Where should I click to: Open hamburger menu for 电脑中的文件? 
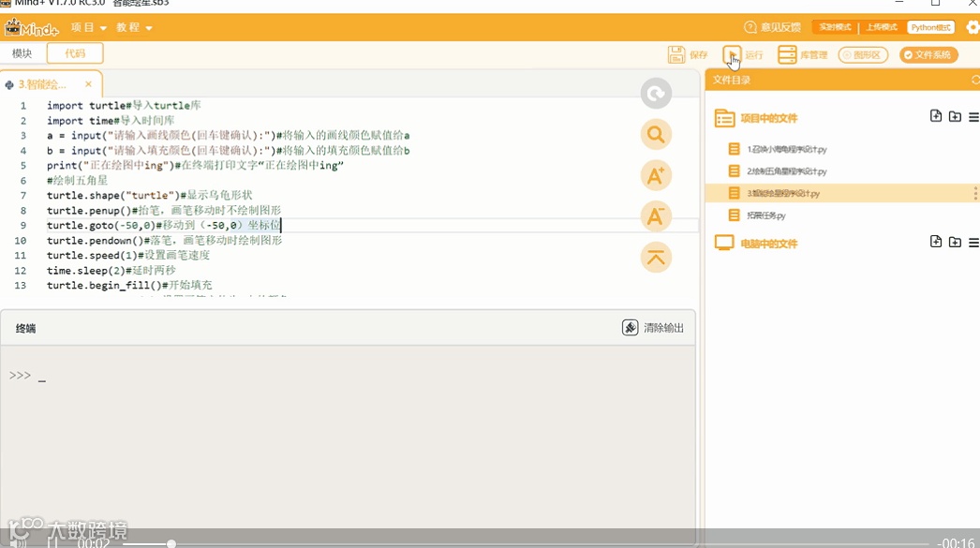pyautogui.click(x=973, y=243)
